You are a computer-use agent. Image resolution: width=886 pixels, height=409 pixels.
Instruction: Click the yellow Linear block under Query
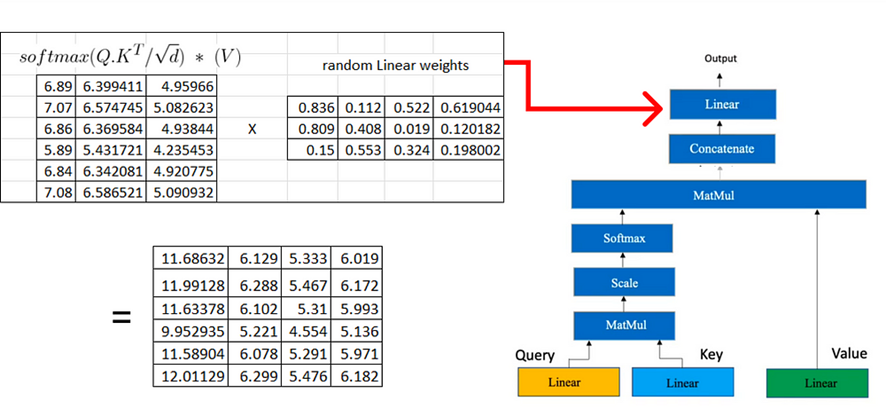point(568,382)
